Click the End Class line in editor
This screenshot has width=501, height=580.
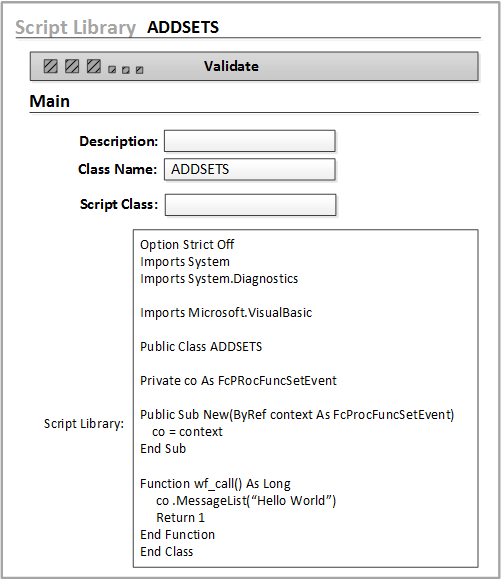167,552
